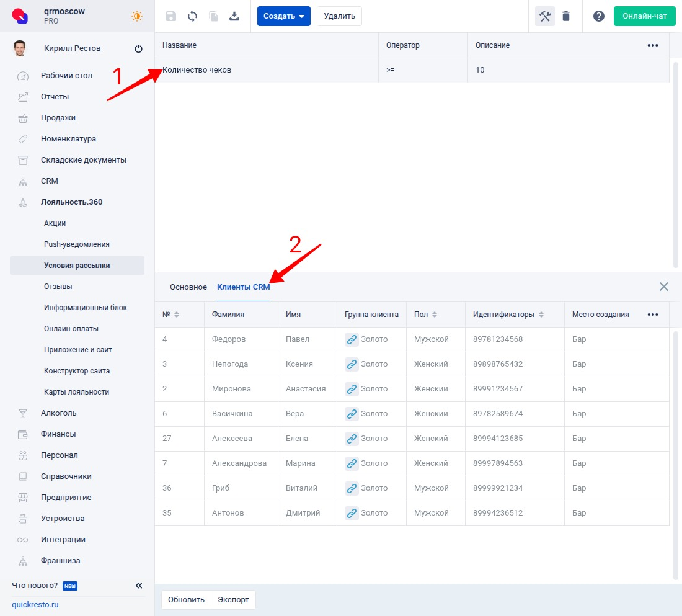The height and width of the screenshot is (616, 682).
Task: Click the Франшиза sidebar icon
Action: coord(22,561)
